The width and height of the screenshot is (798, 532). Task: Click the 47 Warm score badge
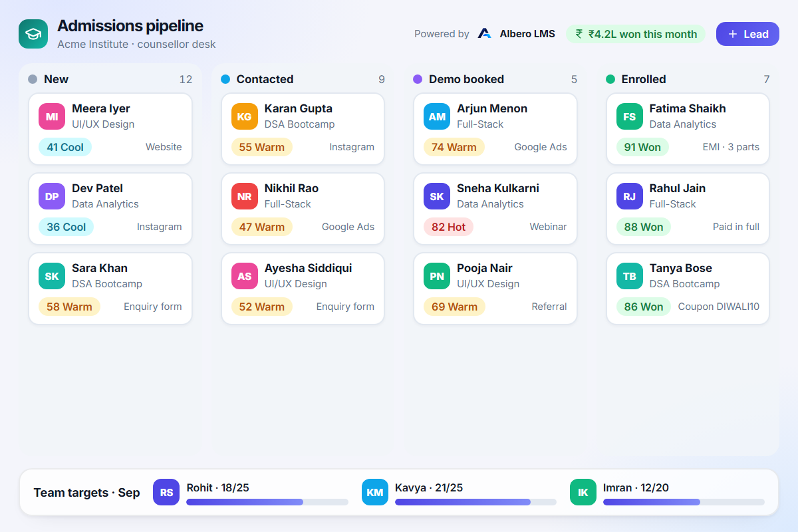click(262, 227)
